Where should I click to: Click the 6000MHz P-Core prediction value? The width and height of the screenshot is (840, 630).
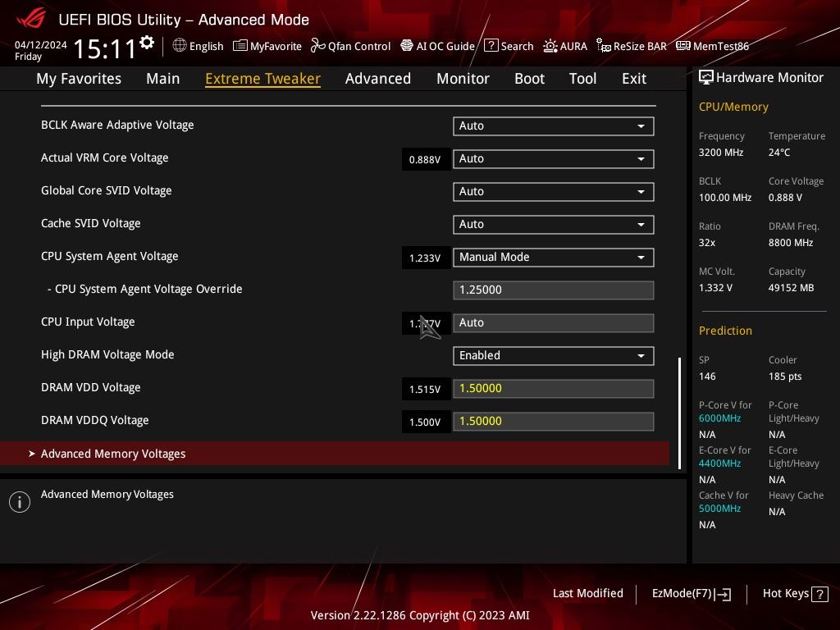click(x=720, y=418)
